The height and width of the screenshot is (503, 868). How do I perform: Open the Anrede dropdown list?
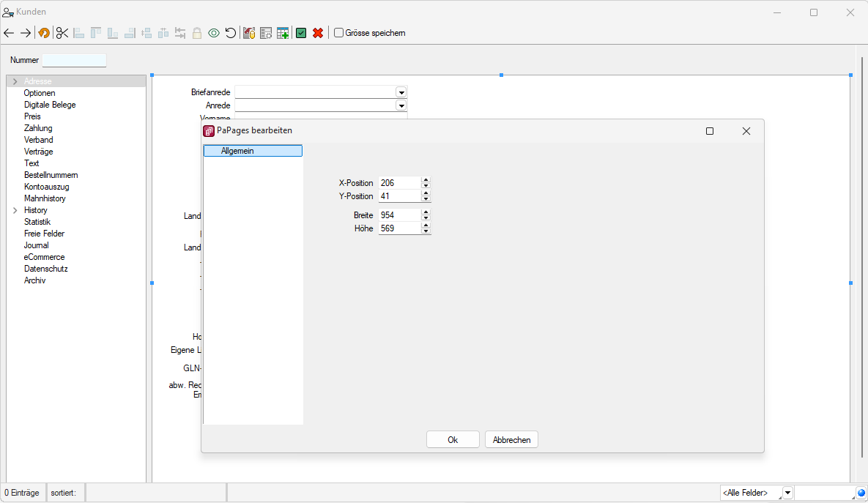click(401, 105)
